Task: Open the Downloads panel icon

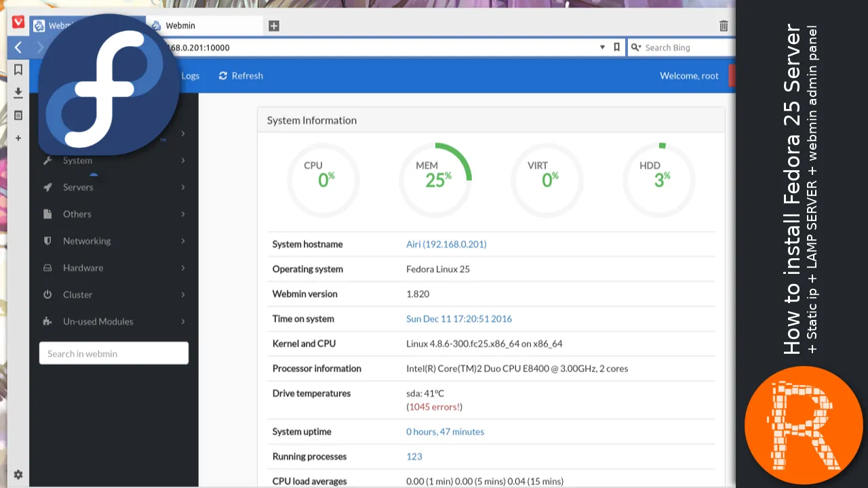Action: [18, 93]
